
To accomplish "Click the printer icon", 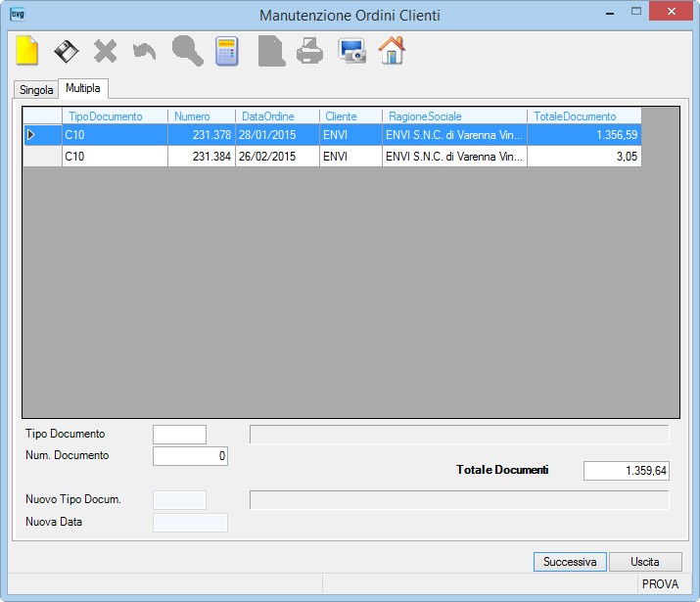I will click(x=309, y=51).
